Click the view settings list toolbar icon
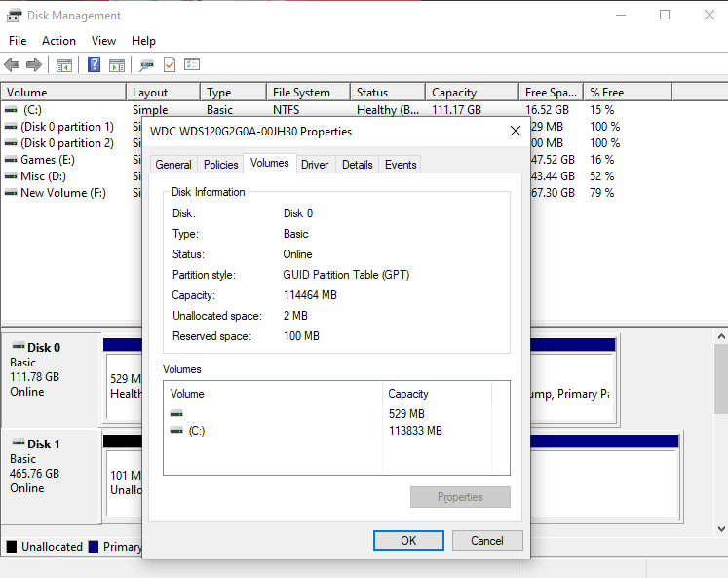728x578 pixels. click(192, 64)
